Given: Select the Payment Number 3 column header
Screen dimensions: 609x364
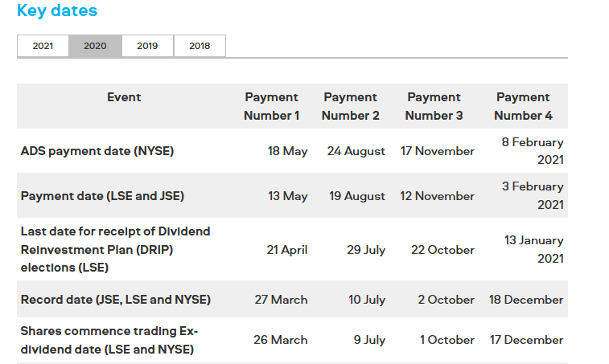Looking at the screenshot, I should 434,106.
